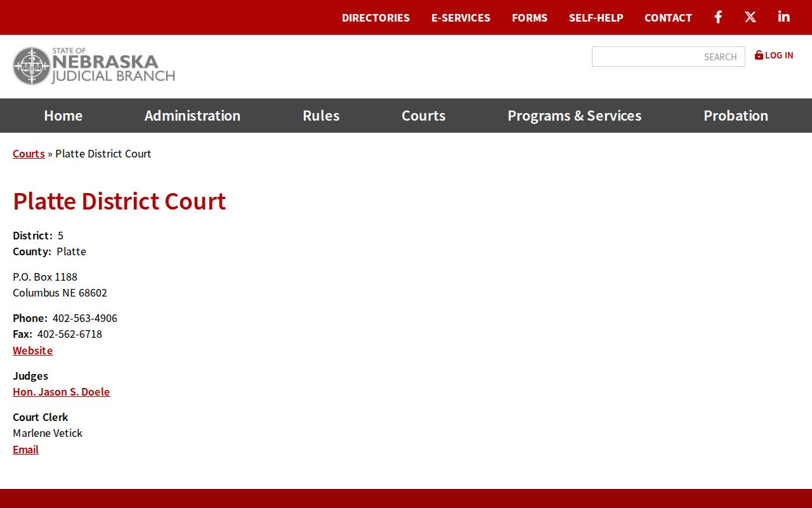The width and height of the screenshot is (812, 508).
Task: Open the Courts navigation item
Action: coord(424,116)
